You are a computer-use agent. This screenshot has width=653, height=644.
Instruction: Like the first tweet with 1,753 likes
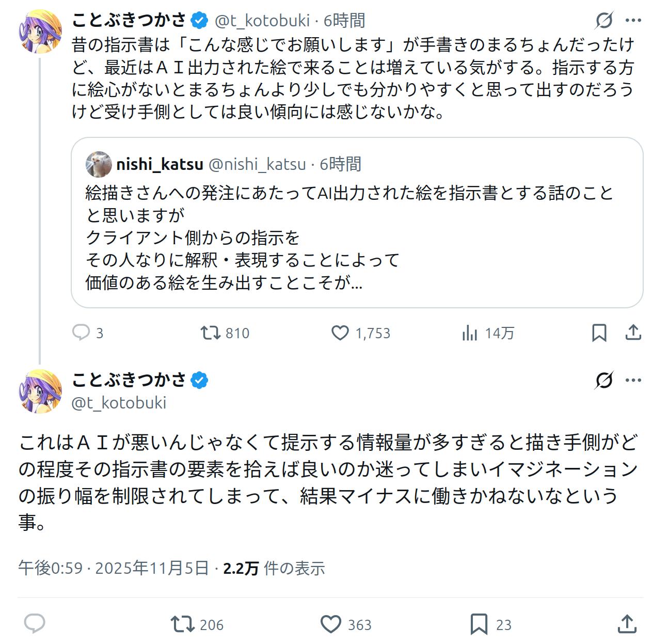click(x=340, y=333)
